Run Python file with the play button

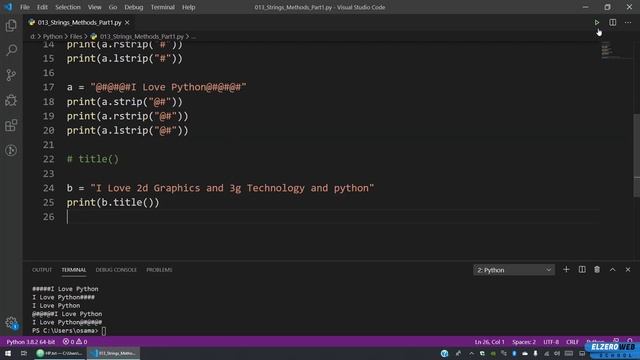596,22
